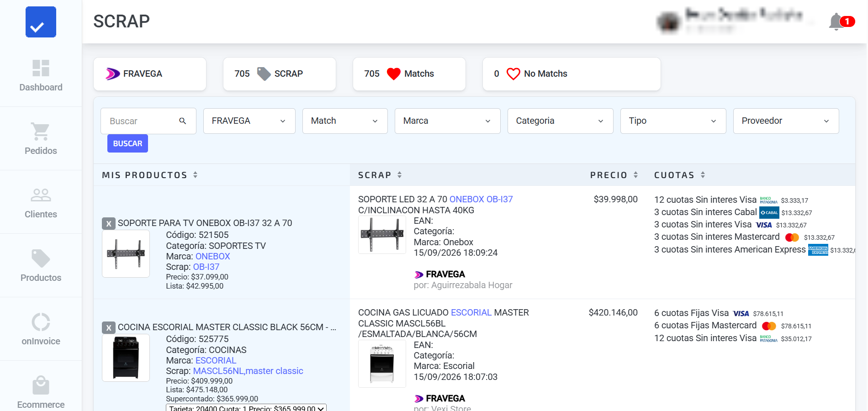The height and width of the screenshot is (411, 868).
Task: Click the Pedidos shopping cart icon
Action: 41,132
